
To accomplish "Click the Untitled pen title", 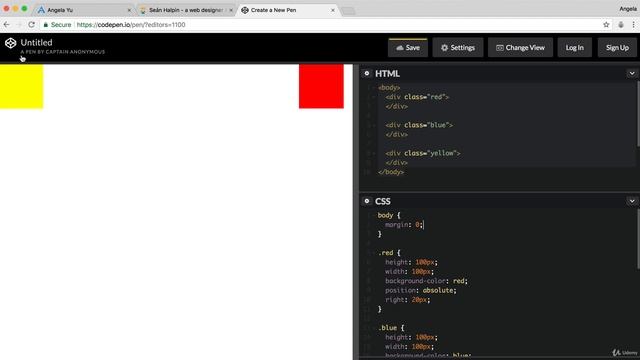I will point(36,42).
